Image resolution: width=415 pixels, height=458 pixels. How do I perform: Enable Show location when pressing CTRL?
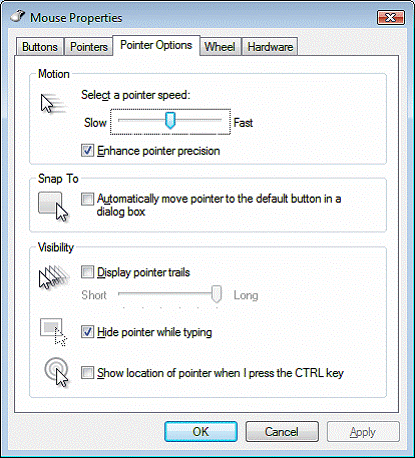87,373
